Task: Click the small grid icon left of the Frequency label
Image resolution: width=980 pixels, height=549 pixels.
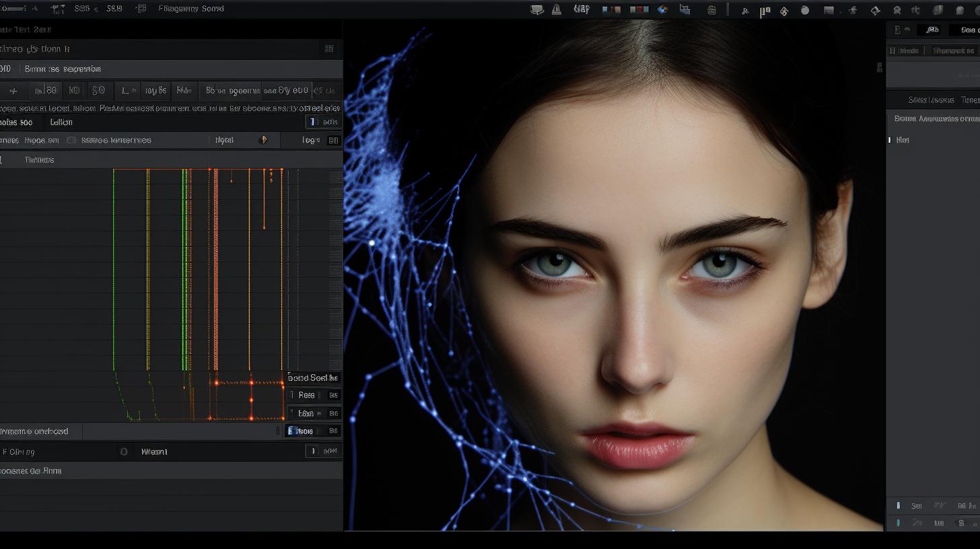Action: 141,9
